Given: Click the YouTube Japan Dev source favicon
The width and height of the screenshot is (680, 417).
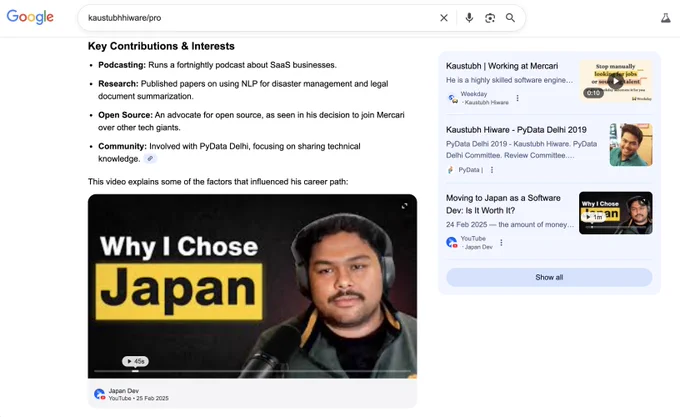Looking at the screenshot, I should (x=452, y=242).
